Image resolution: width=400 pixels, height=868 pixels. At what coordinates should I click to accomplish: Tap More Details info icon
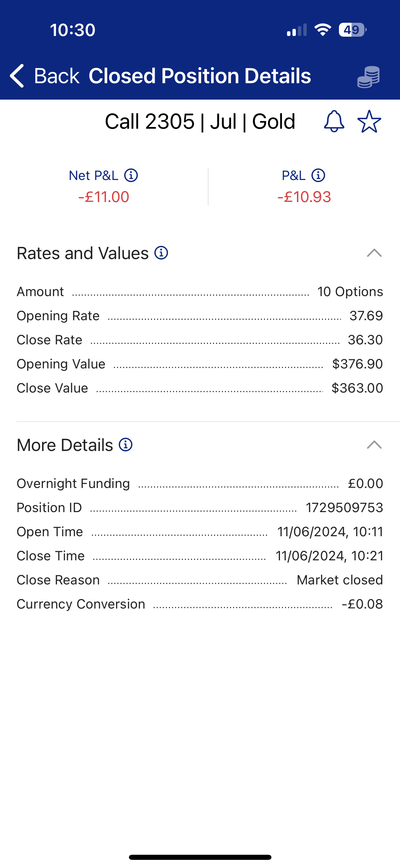(x=126, y=445)
